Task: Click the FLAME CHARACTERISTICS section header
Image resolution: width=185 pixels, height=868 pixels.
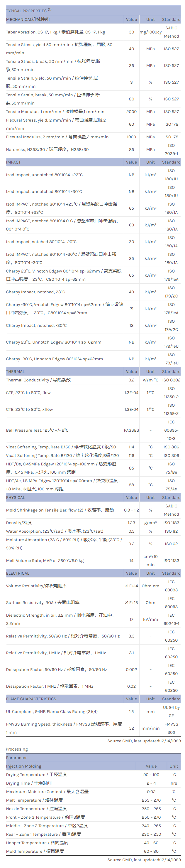Action: click(31, 699)
